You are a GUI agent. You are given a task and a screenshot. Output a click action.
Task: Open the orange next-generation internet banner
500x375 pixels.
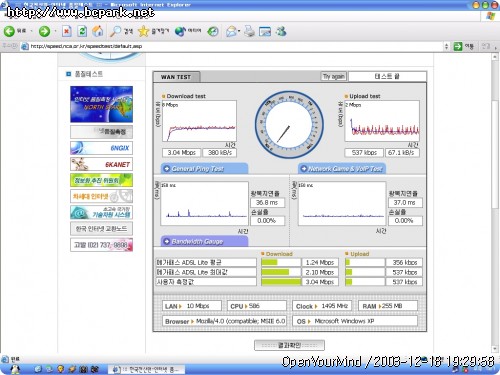click(x=101, y=196)
